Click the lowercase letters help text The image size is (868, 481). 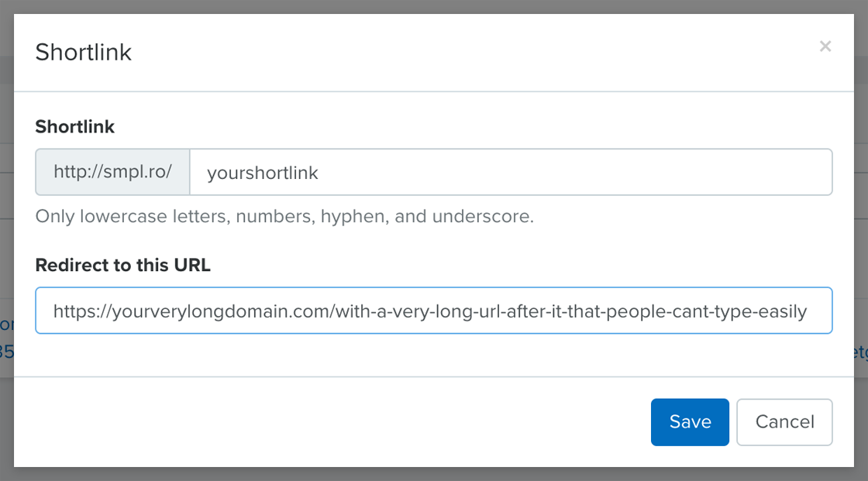284,216
